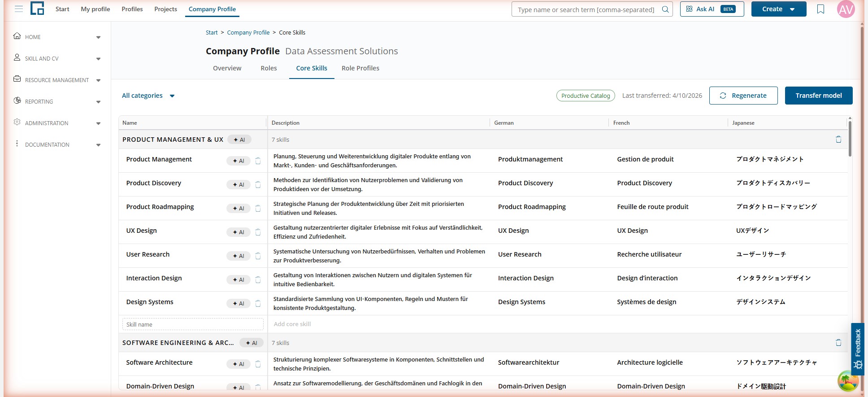Open the Projects top menu item

[x=165, y=9]
